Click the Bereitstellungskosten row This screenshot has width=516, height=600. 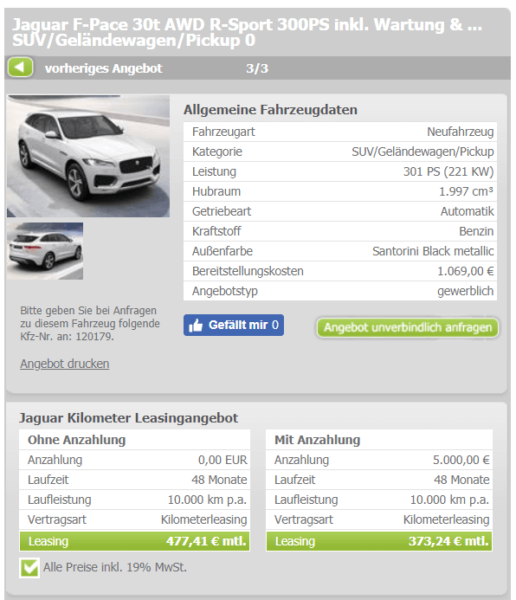coord(340,271)
